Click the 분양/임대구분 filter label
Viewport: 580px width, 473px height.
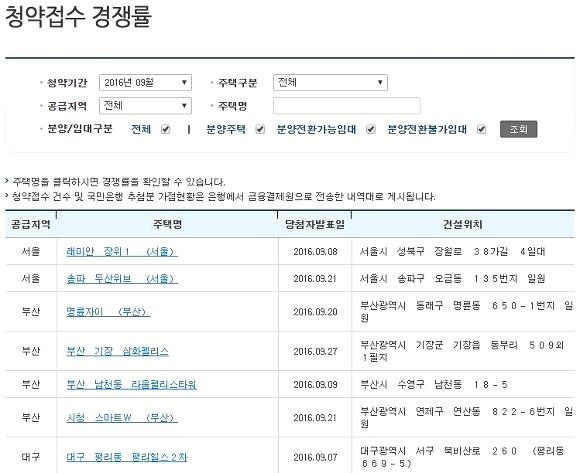click(80, 129)
